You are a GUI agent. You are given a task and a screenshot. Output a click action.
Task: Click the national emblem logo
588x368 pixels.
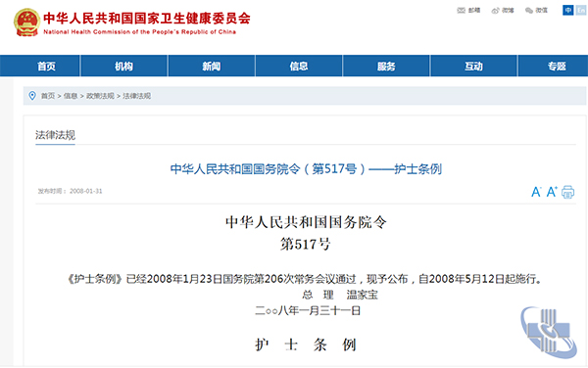[x=26, y=23]
